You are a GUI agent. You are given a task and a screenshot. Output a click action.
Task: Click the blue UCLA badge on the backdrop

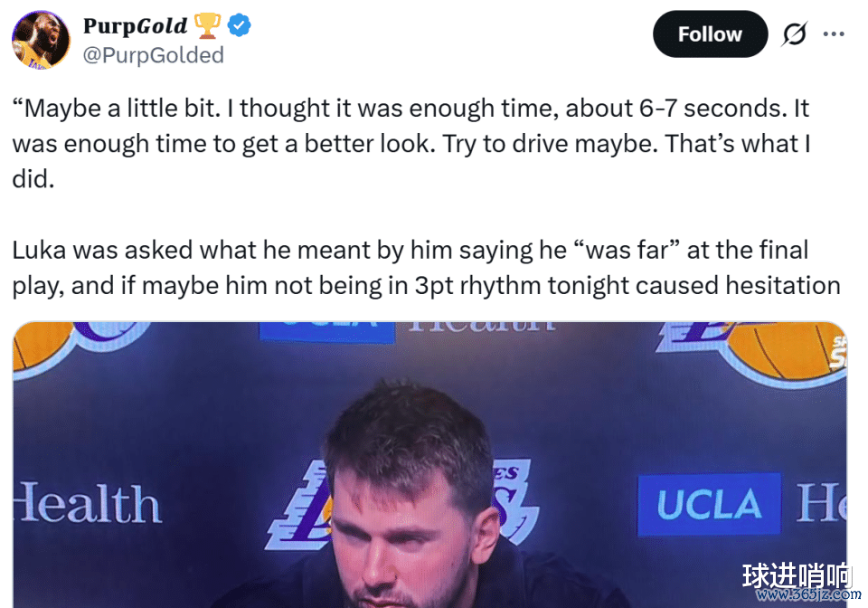[709, 504]
